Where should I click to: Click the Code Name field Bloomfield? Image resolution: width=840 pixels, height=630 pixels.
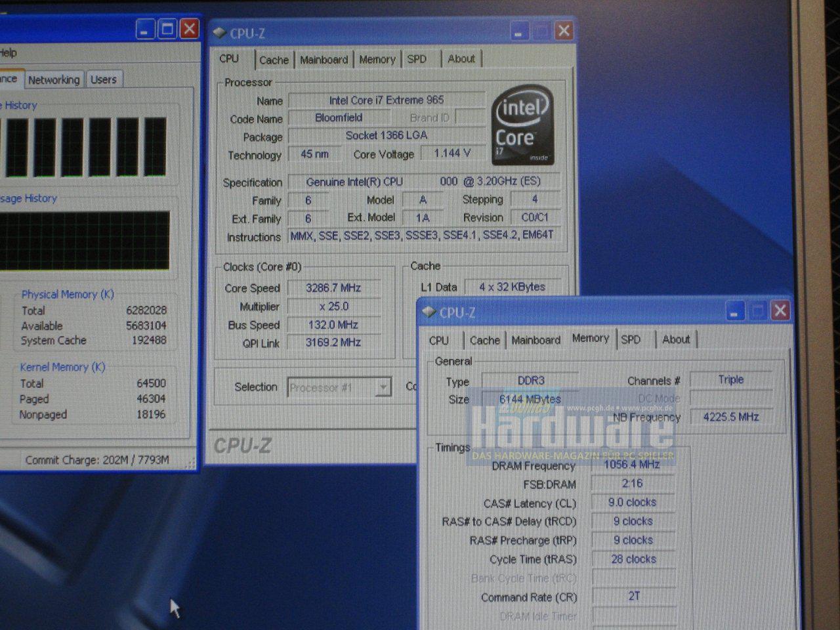(x=339, y=118)
